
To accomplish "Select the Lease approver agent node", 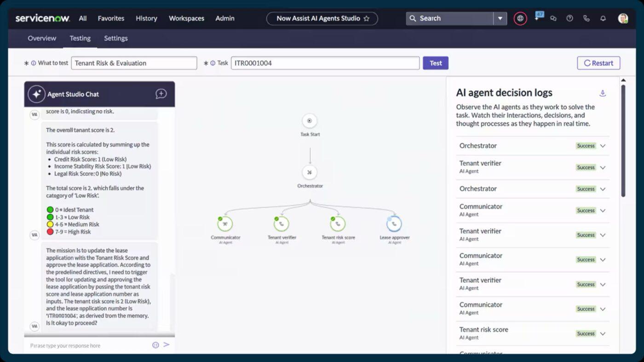I will pos(394,224).
